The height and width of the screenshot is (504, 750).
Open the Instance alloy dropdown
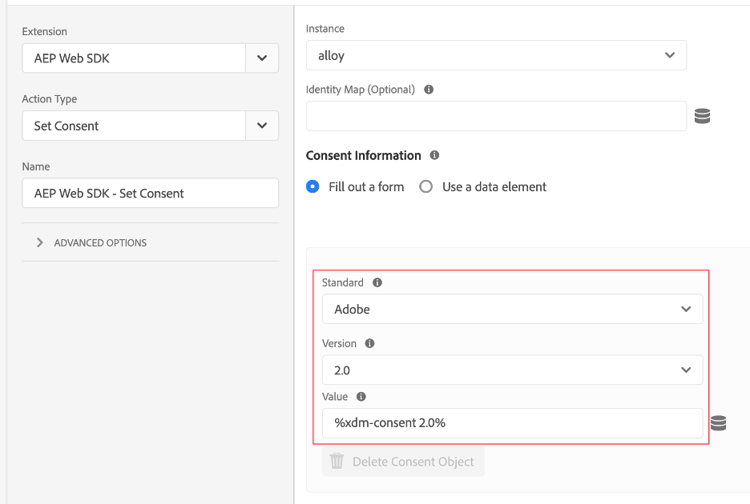[x=496, y=56]
